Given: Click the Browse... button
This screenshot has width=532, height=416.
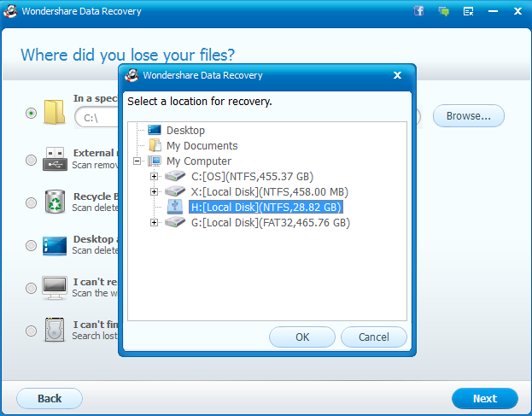Looking at the screenshot, I should (469, 115).
